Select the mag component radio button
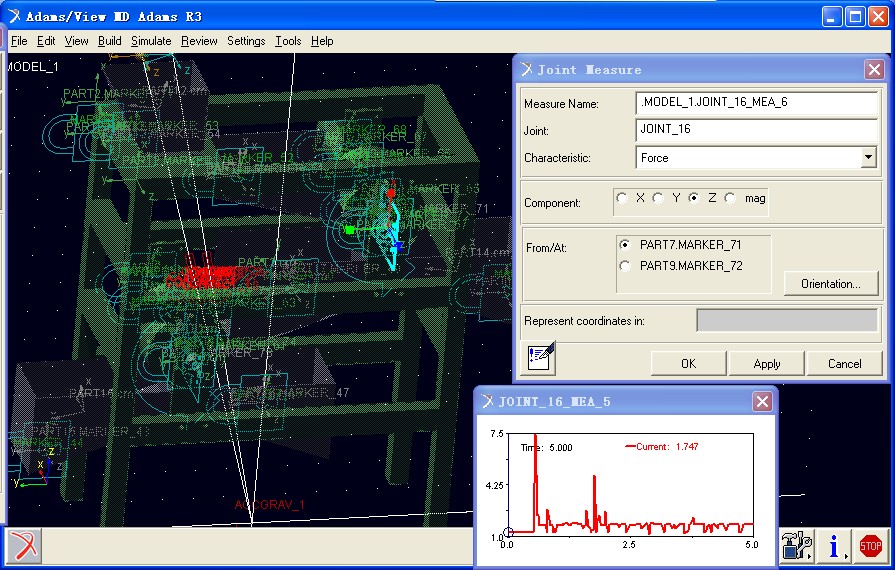 click(x=730, y=198)
